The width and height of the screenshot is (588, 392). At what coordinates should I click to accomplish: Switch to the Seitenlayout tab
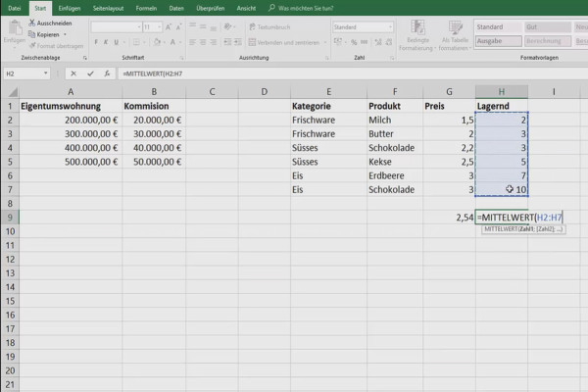[x=109, y=8]
